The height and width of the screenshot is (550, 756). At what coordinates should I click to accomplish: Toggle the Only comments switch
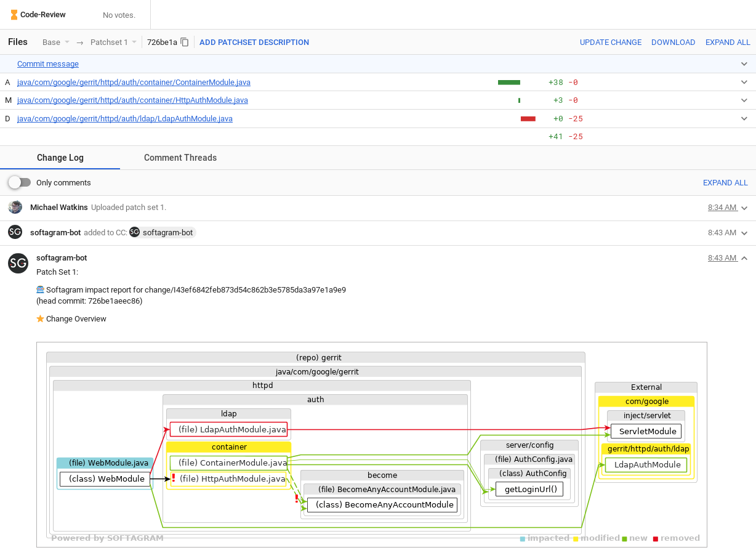click(x=19, y=183)
